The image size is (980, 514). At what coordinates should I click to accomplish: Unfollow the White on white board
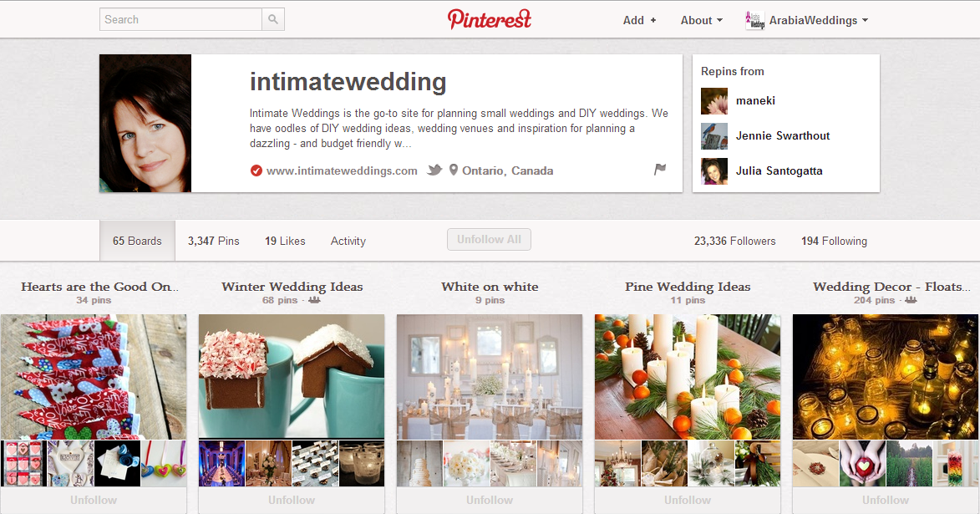click(490, 501)
